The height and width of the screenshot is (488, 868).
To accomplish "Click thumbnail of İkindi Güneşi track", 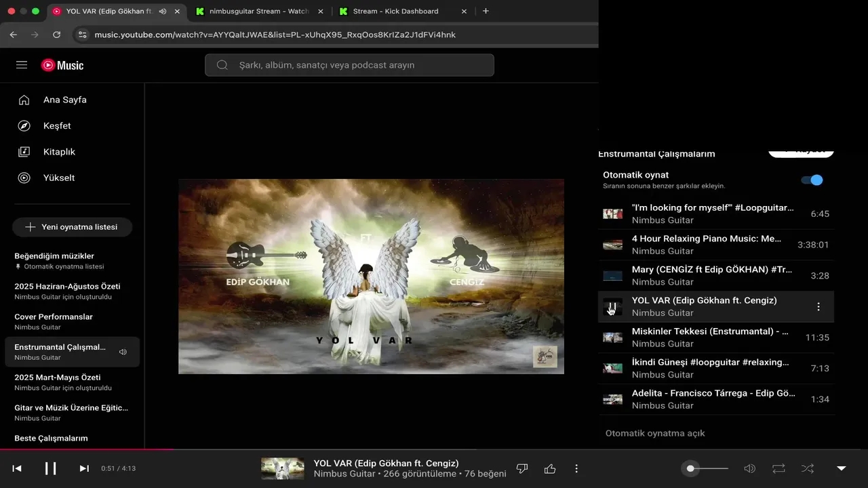I will (x=612, y=369).
